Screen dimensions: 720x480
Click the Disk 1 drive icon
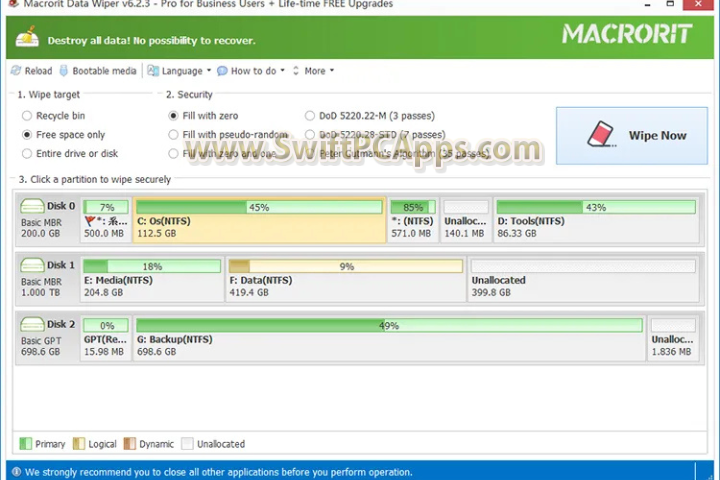click(32, 265)
